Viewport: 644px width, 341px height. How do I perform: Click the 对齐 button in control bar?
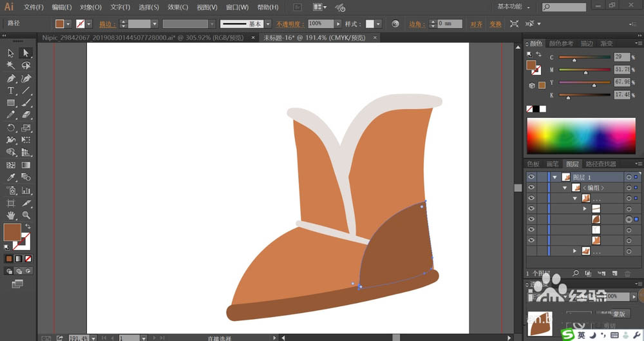(x=476, y=24)
